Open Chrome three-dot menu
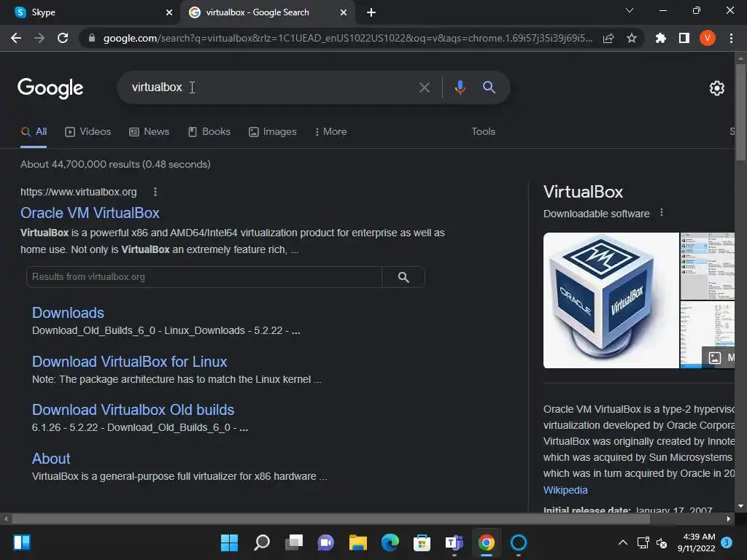Image resolution: width=747 pixels, height=560 pixels. point(731,38)
